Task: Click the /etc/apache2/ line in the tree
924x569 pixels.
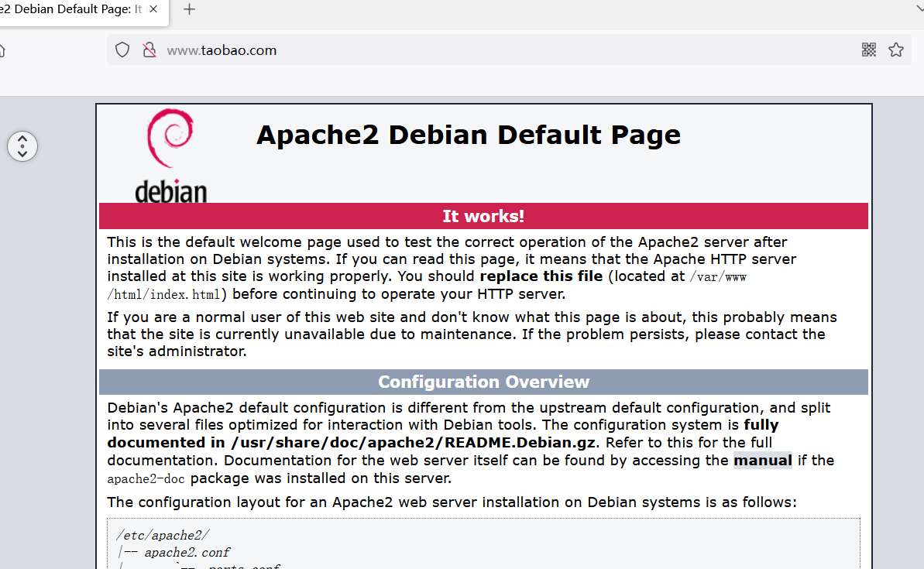Action: (163, 535)
